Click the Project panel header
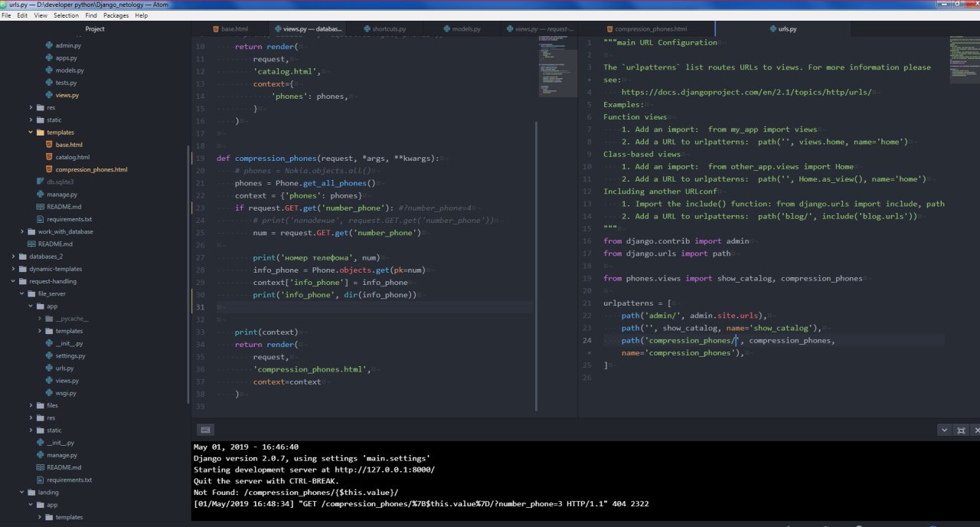 [95, 29]
